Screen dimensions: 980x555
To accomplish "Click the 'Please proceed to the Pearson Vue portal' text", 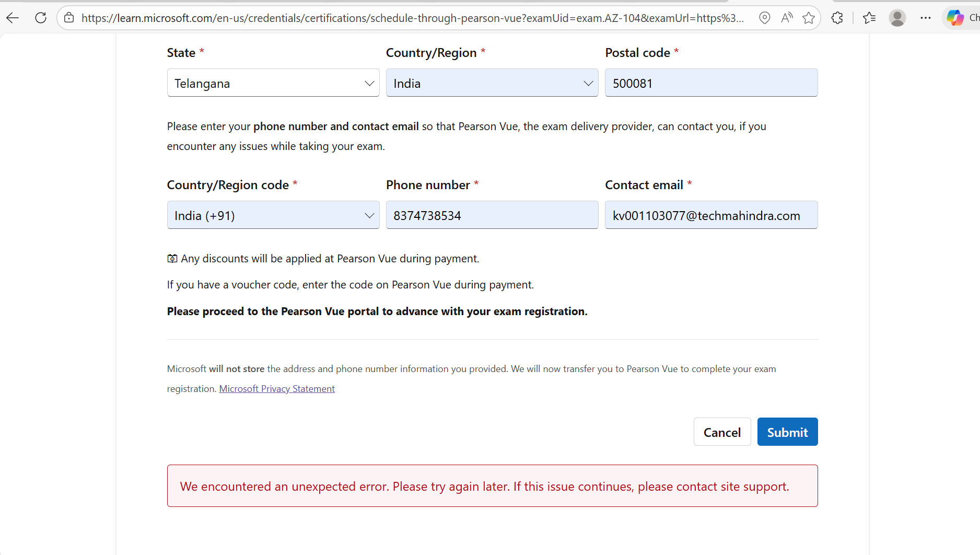I will 377,311.
